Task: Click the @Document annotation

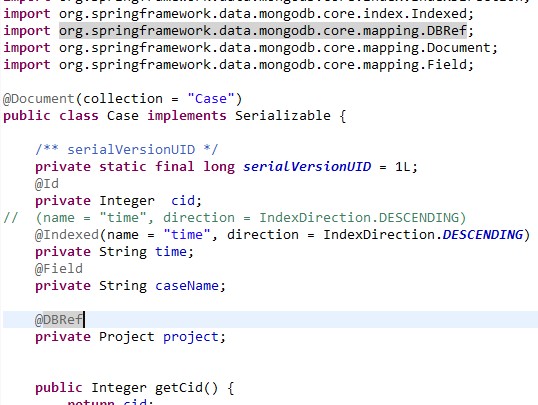Action: point(39,99)
